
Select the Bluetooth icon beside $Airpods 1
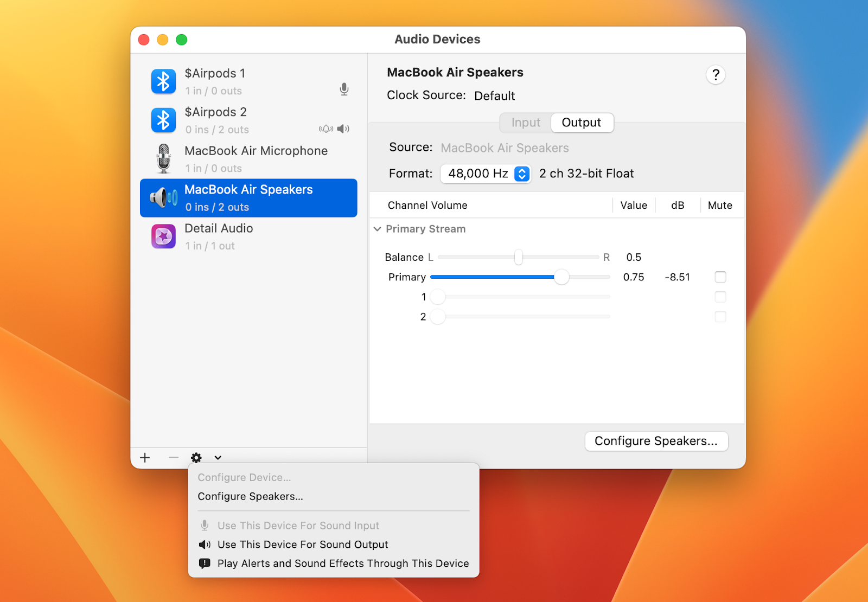click(x=163, y=81)
